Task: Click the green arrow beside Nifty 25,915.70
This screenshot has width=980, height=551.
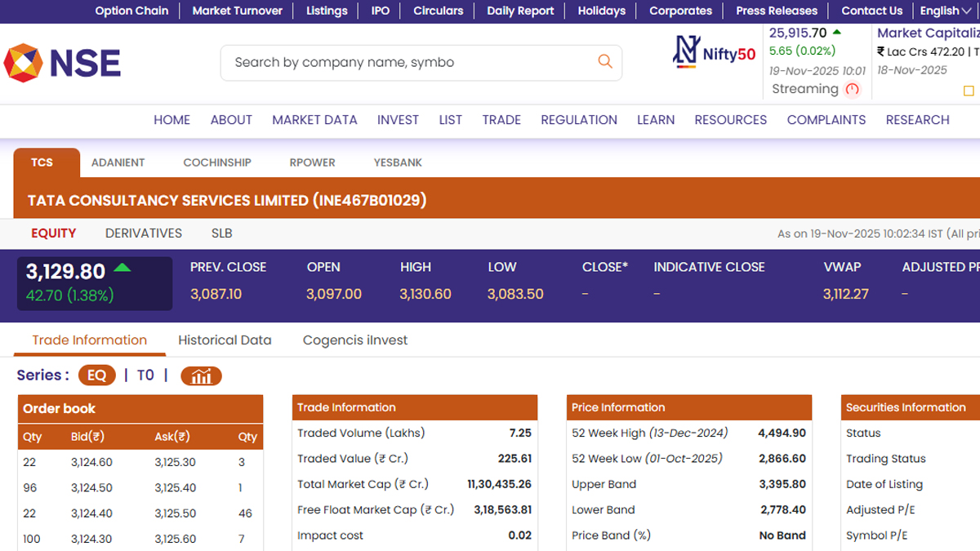Action: click(x=837, y=33)
